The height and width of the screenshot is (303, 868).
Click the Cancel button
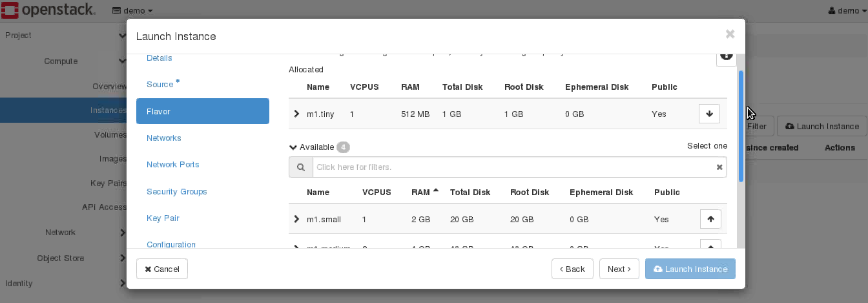(x=162, y=269)
